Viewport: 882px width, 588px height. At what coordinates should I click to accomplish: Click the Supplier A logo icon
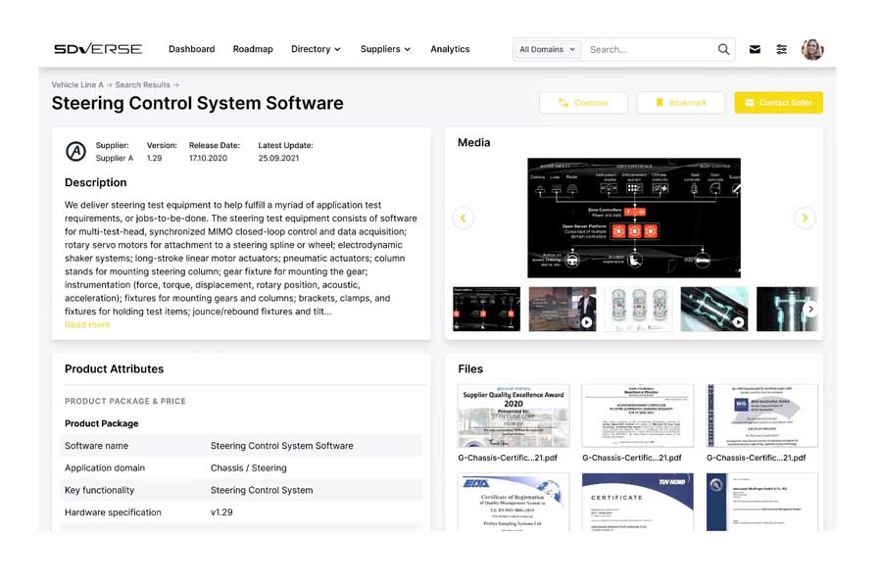(75, 151)
